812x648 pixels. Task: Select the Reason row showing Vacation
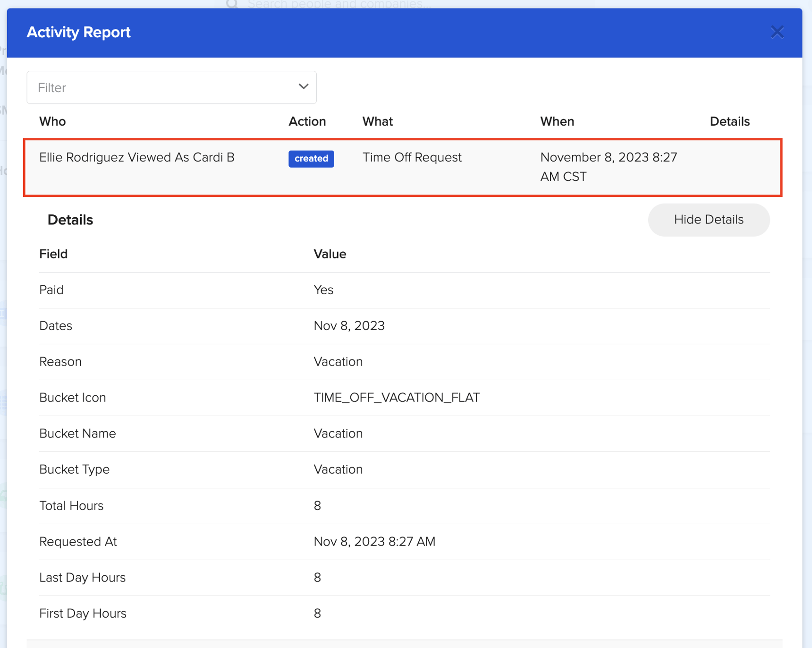(x=338, y=361)
